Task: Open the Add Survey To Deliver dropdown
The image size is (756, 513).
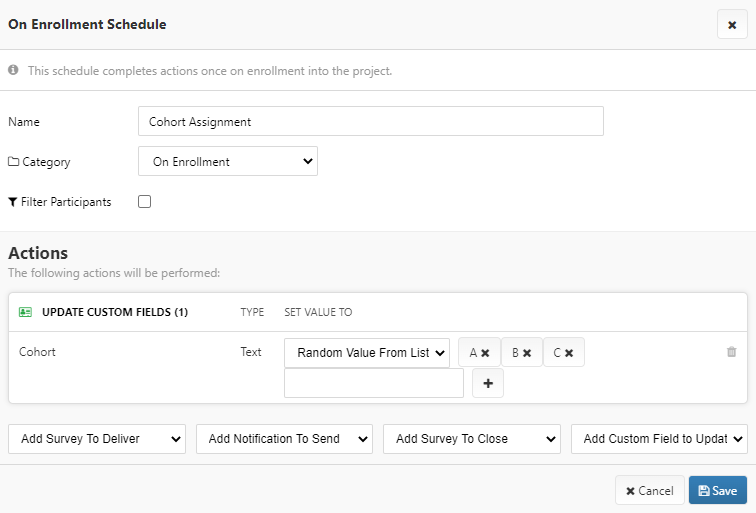Action: (97, 438)
